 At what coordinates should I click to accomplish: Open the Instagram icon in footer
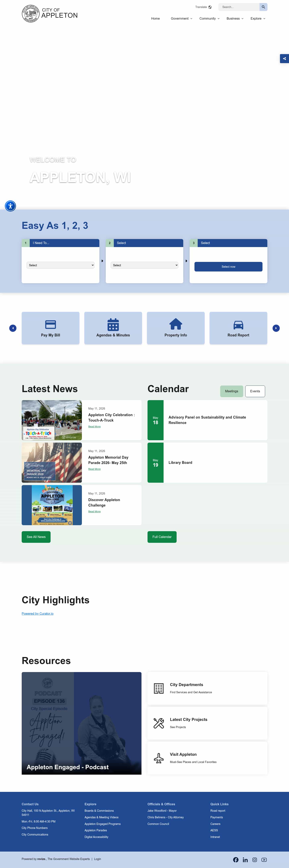254,860
